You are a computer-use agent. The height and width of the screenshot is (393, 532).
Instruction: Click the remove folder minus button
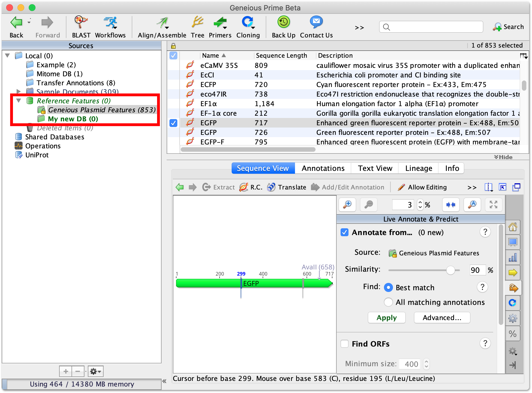coord(78,372)
